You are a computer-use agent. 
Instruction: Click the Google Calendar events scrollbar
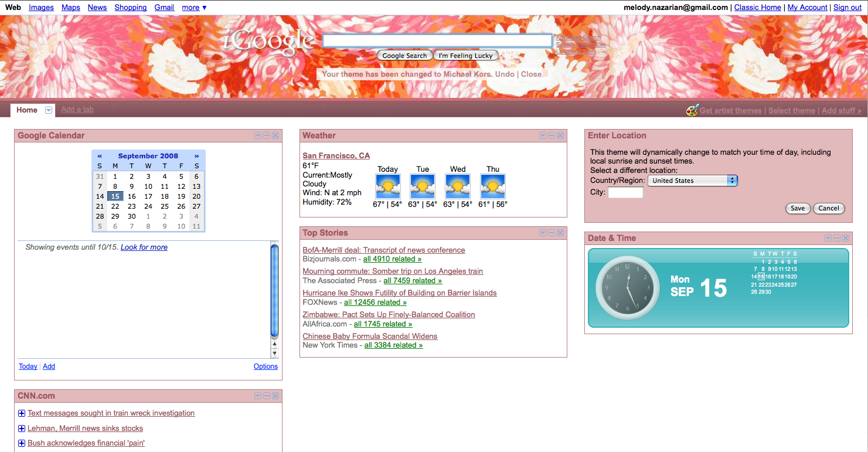[x=274, y=291]
